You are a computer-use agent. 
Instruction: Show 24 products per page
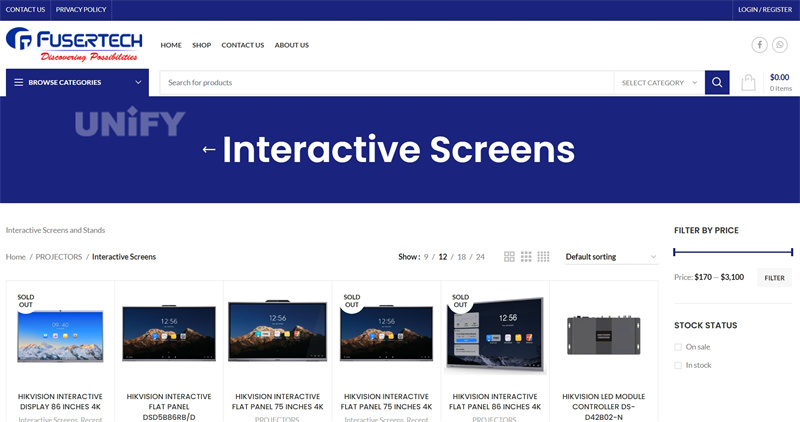480,257
